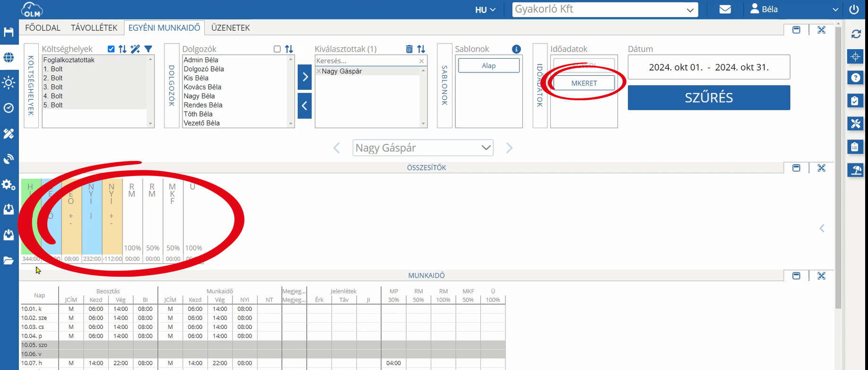The height and width of the screenshot is (370, 868).
Task: Collapse the top filter panel window icon
Action: pos(797,30)
